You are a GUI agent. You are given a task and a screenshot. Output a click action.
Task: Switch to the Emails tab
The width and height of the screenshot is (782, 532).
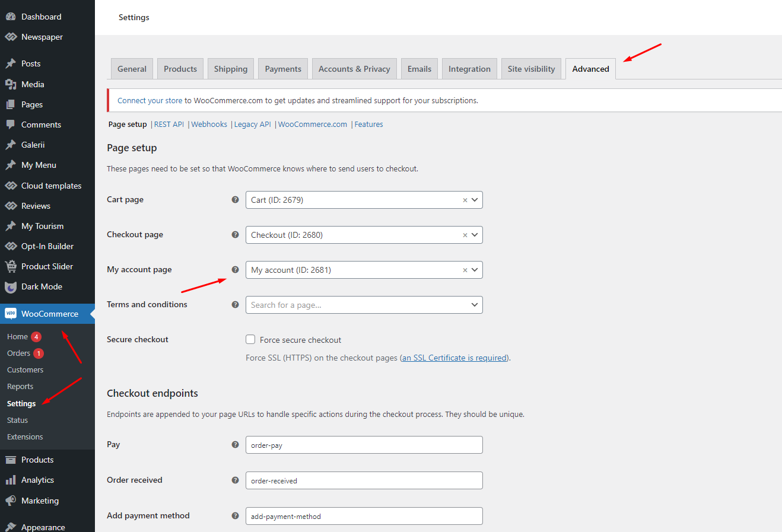419,69
